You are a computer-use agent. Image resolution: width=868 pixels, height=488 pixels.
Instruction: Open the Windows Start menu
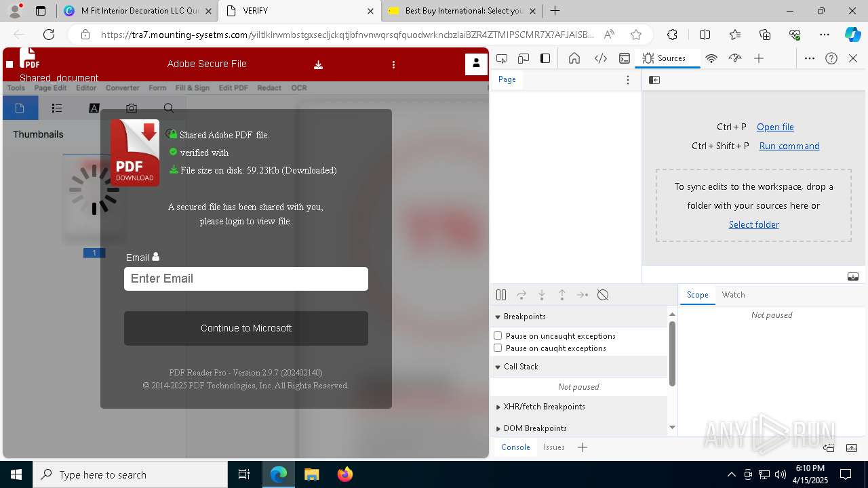click(16, 474)
